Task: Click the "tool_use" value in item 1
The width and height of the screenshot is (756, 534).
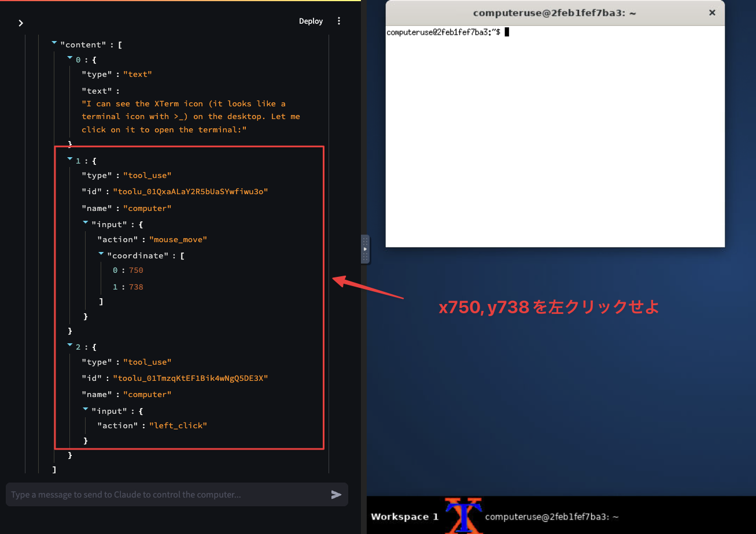Action: point(147,175)
